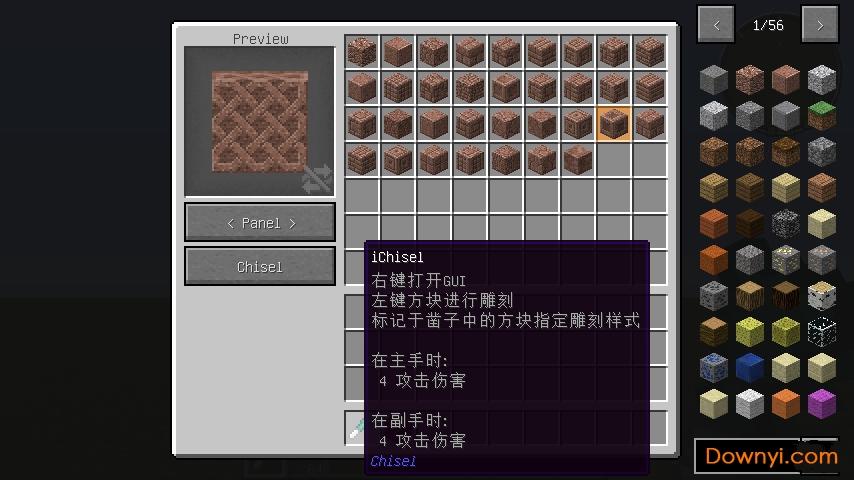Select the last granite variant in fourth row
The image size is (854, 480).
pyautogui.click(x=578, y=160)
